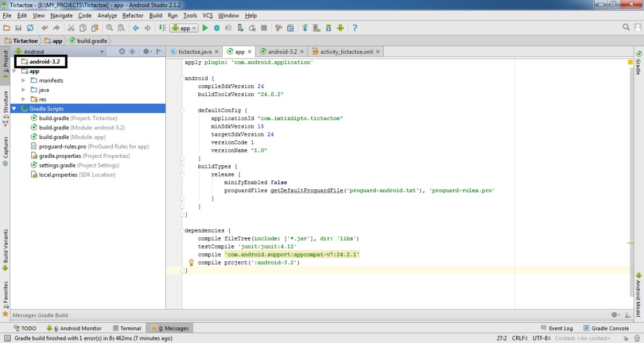Open the Refactor menu

coord(133,16)
